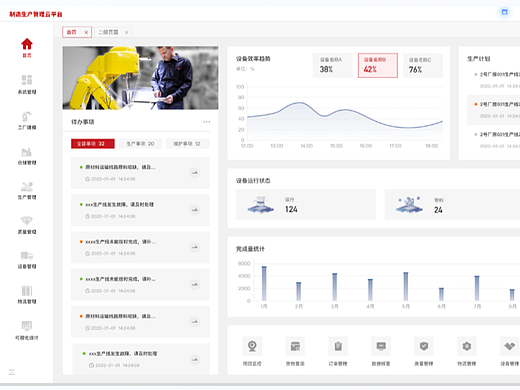The image size is (520, 390).
Task: Open the highlighted orange-dot 生产计划 entry
Action: [494, 110]
